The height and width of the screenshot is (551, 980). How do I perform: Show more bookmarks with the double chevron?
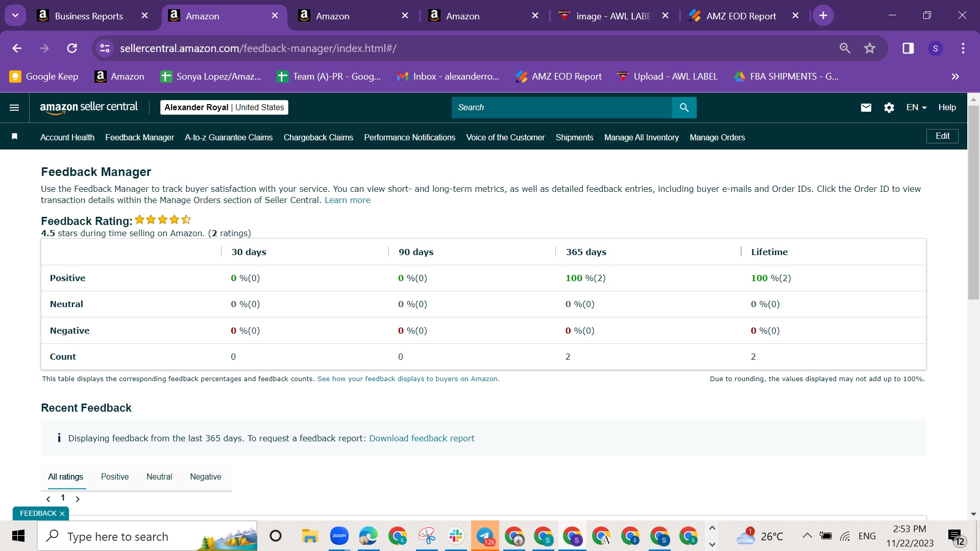pyautogui.click(x=955, y=77)
